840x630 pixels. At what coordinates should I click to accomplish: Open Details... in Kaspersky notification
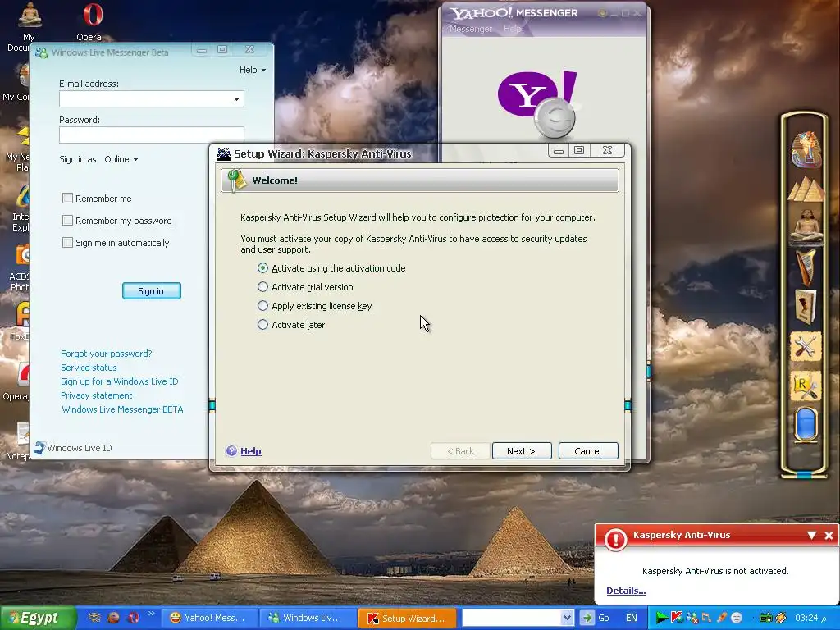[x=626, y=591]
